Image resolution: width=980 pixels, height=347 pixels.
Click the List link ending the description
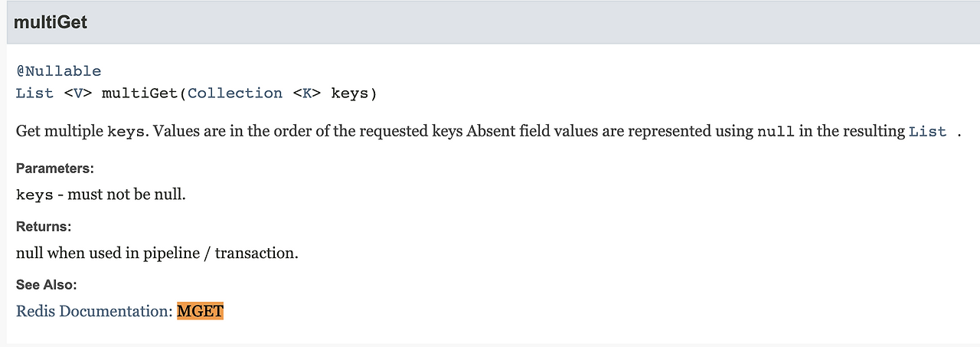coord(928,132)
